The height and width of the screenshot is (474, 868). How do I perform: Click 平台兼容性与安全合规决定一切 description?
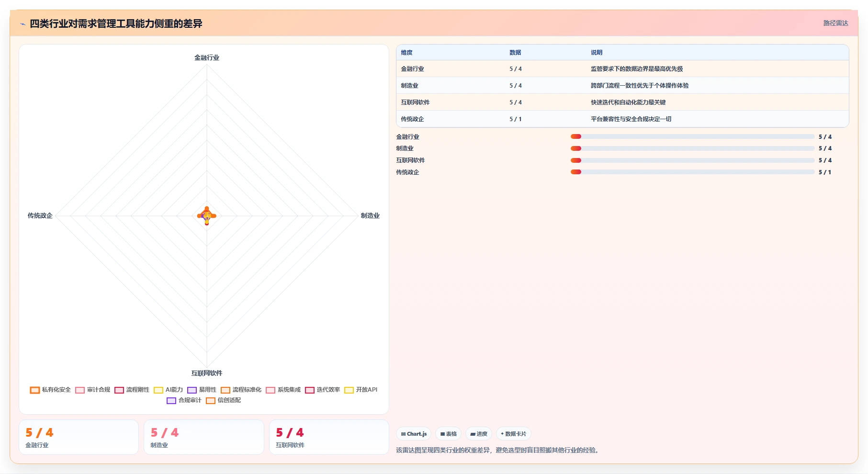coord(631,119)
